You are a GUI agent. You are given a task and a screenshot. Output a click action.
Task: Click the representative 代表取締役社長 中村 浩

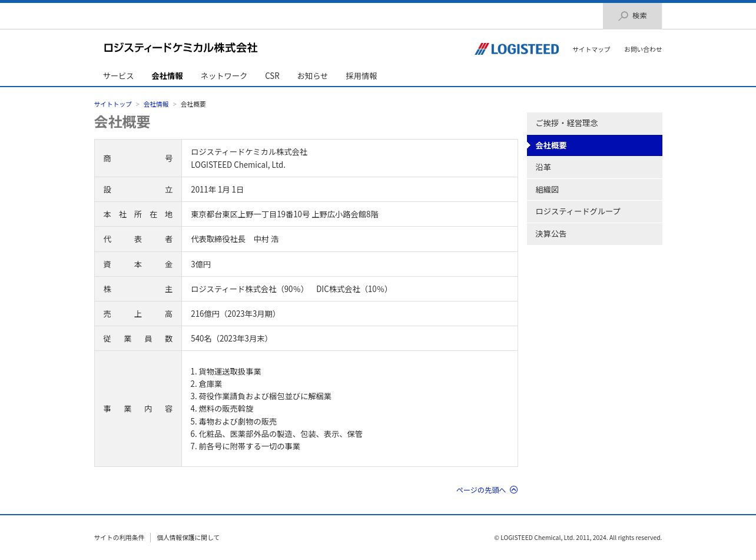(235, 239)
